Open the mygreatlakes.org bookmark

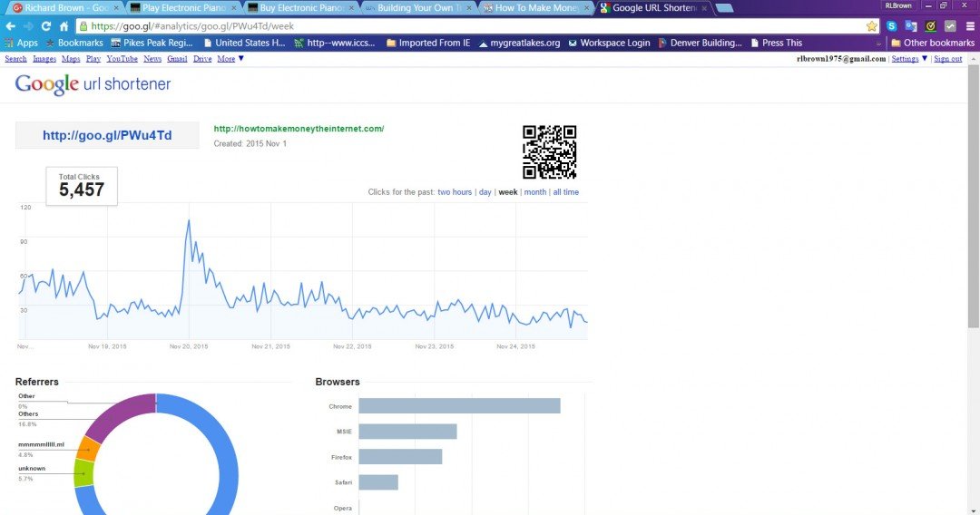click(x=519, y=44)
